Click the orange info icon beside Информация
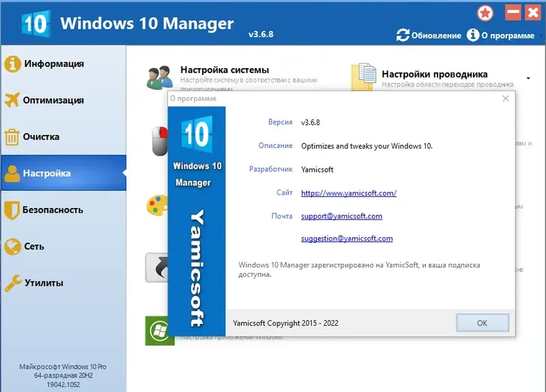This screenshot has width=546, height=392. pos(12,64)
